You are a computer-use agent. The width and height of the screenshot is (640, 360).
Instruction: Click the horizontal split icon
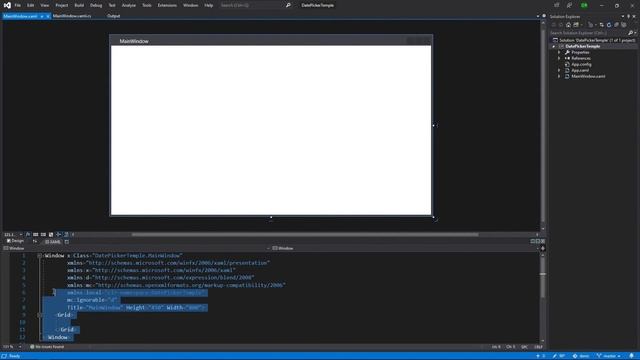coord(538,241)
